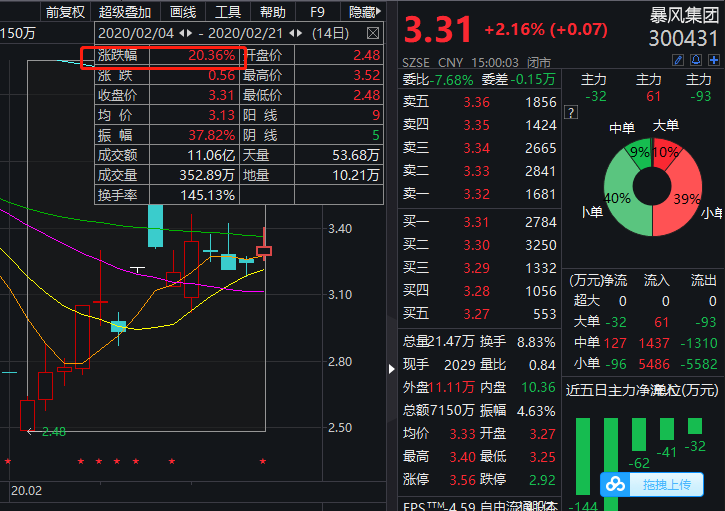The width and height of the screenshot is (725, 511).
Task: Select the 买一 3.31 order row
Action: tap(479, 222)
